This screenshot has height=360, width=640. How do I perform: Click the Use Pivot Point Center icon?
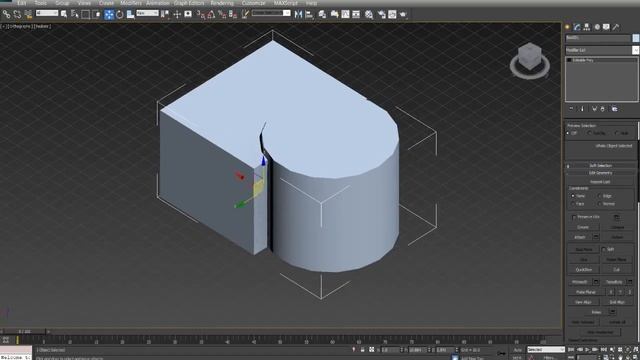165,14
